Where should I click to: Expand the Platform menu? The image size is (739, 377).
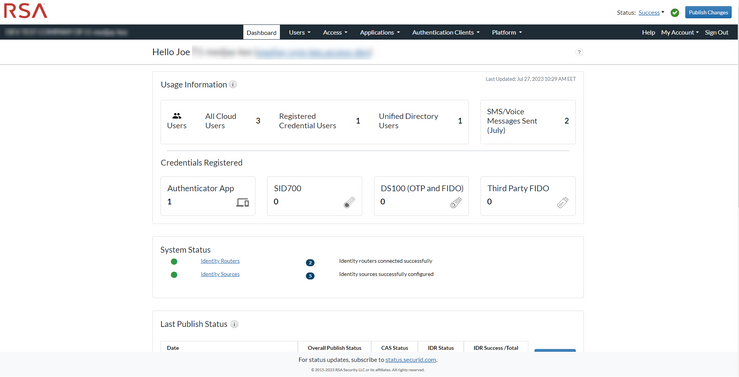coord(507,33)
